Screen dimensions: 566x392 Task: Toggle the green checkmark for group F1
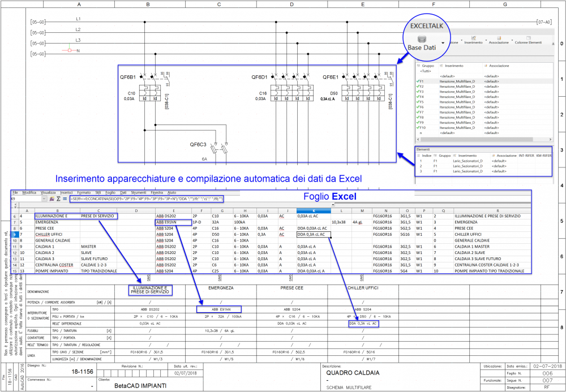[418, 81]
